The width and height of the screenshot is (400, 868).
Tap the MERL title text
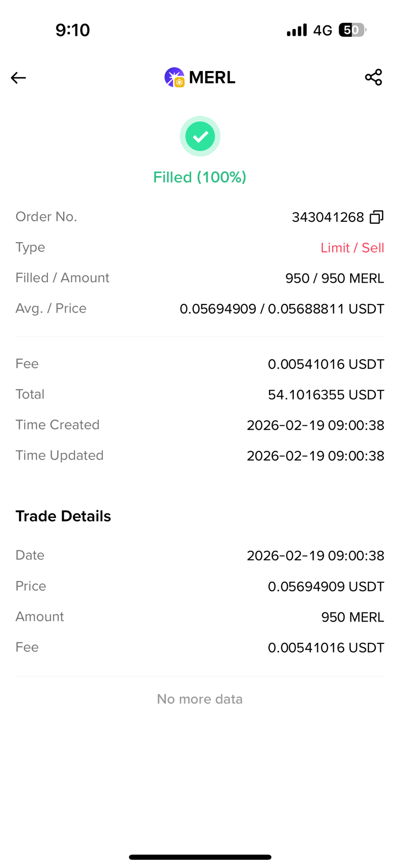click(x=212, y=77)
